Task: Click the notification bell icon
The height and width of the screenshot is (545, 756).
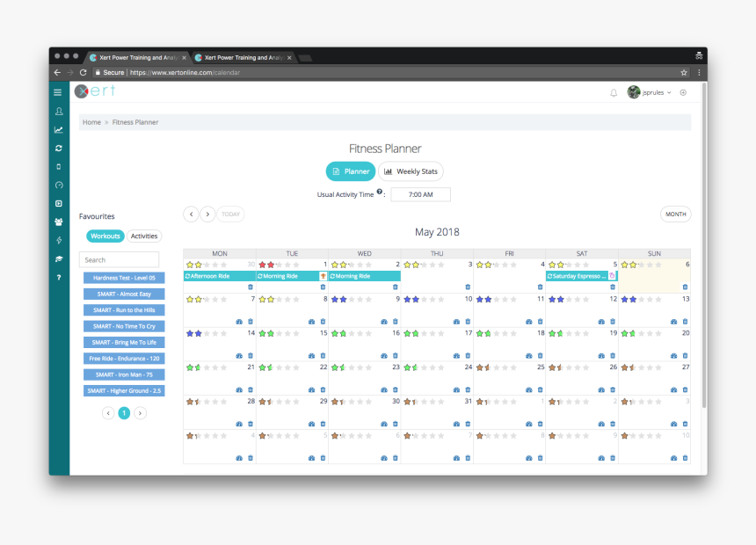Action: coord(614,92)
